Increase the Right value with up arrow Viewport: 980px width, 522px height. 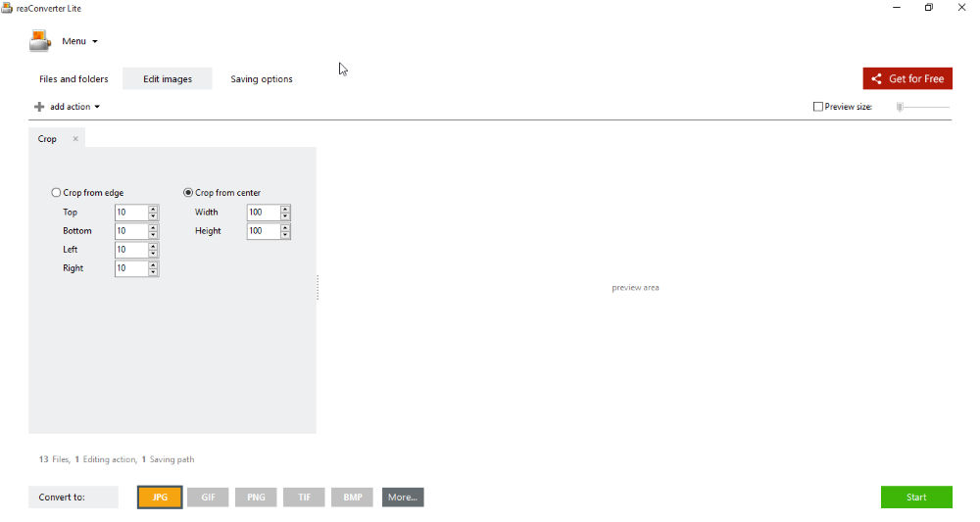[x=153, y=264]
